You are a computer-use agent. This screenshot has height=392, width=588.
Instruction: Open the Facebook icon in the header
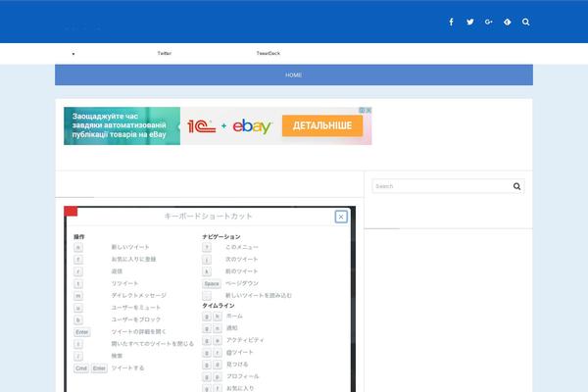click(451, 22)
